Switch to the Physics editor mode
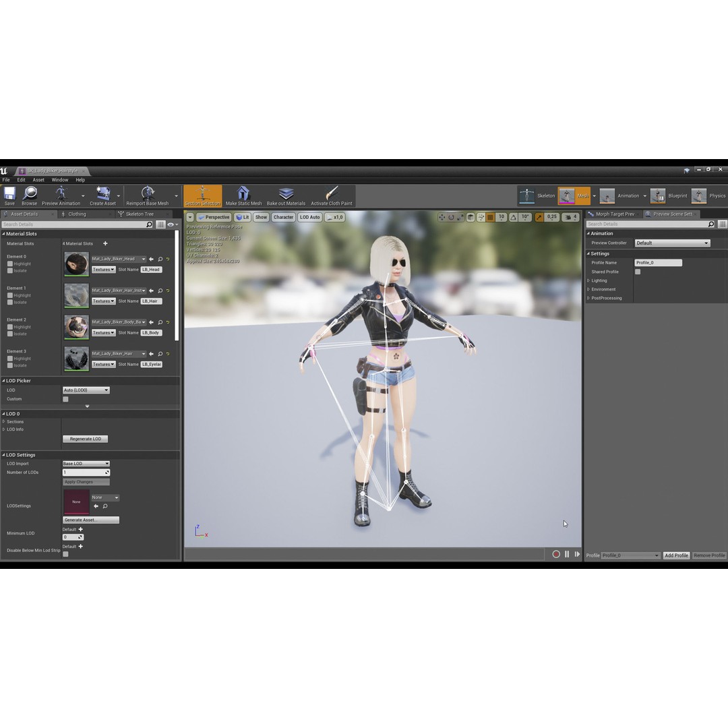The image size is (728, 728). (x=708, y=196)
